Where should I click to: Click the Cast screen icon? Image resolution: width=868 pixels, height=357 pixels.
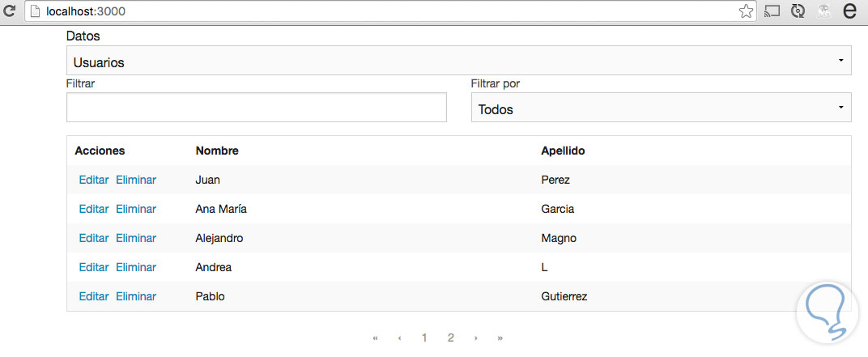pyautogui.click(x=772, y=11)
